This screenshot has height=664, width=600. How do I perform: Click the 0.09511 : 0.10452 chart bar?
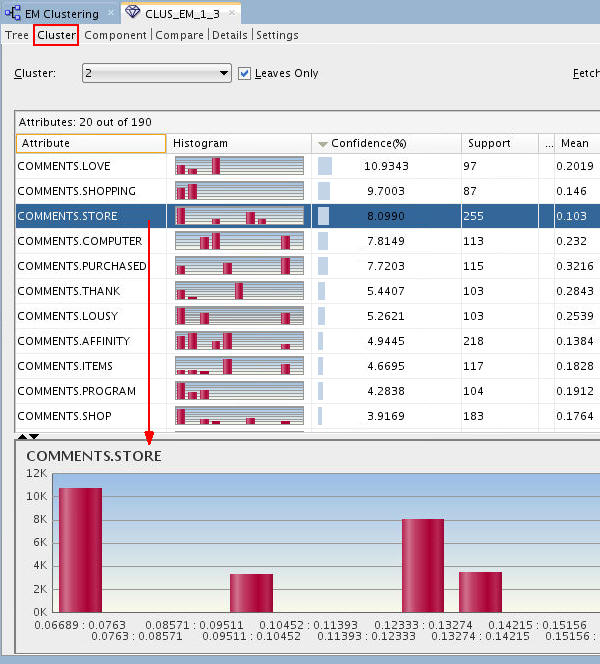pos(252,593)
